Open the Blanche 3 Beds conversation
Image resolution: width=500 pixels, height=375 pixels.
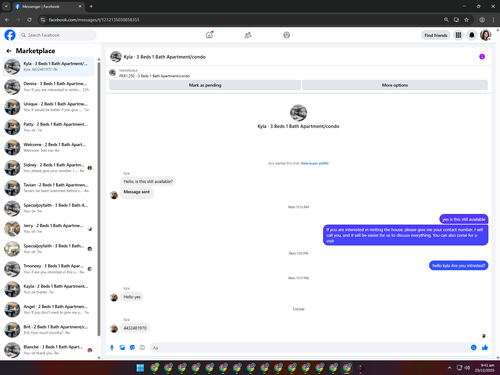pos(49,350)
